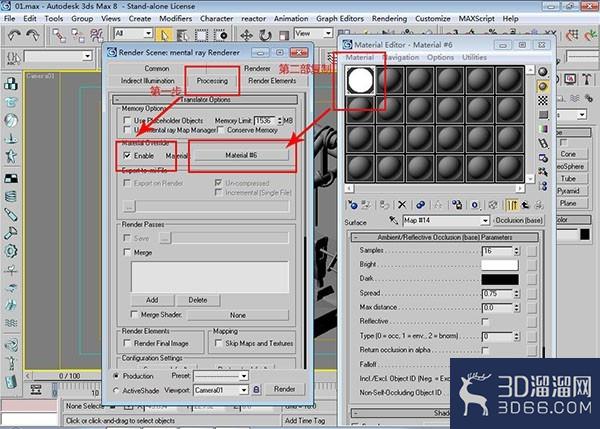Image resolution: width=600 pixels, height=429 pixels.
Task: Switch to the Indirect Illumination tab
Action: [x=147, y=81]
